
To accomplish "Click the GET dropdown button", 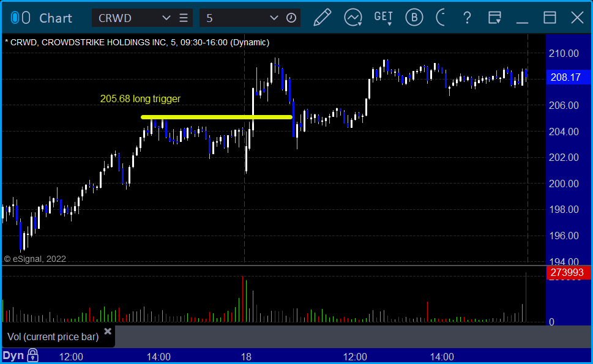I will [x=384, y=18].
